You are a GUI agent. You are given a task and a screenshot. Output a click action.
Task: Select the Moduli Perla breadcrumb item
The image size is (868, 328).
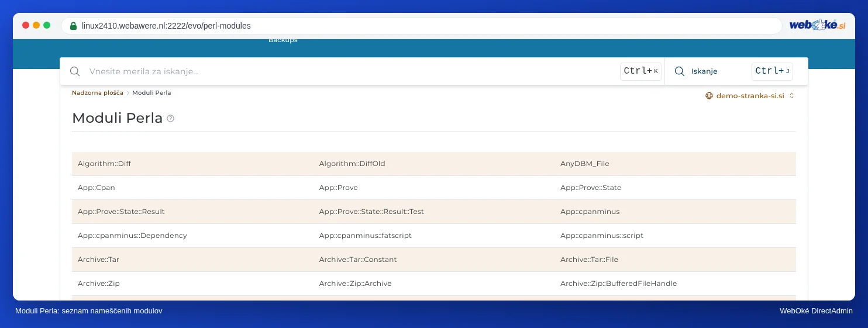pos(151,93)
